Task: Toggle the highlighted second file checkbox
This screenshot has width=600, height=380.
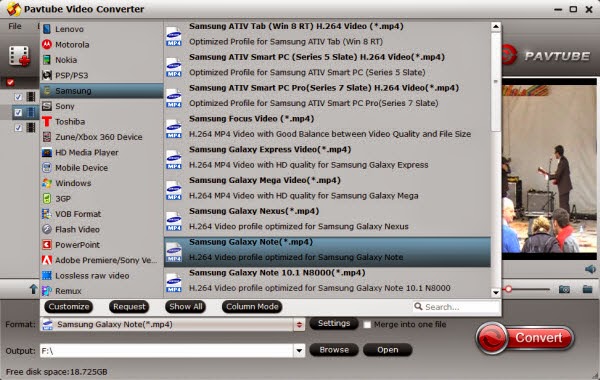Action: [x=18, y=113]
